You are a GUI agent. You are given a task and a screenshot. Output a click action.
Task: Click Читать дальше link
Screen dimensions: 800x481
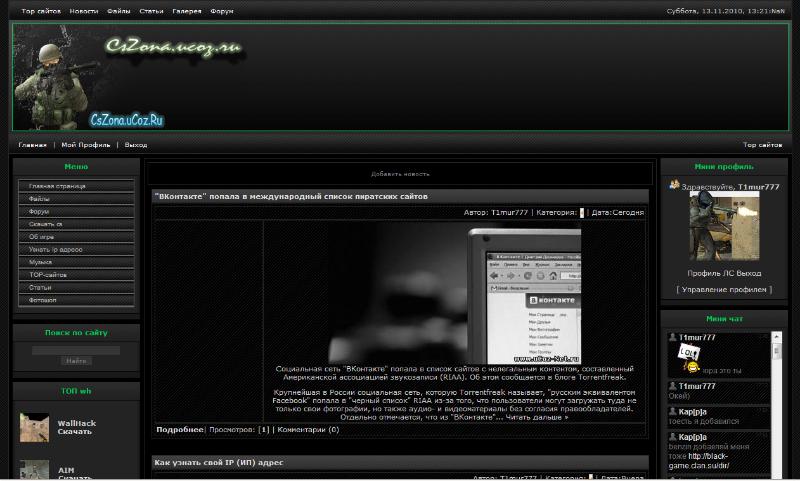pyautogui.click(x=537, y=417)
